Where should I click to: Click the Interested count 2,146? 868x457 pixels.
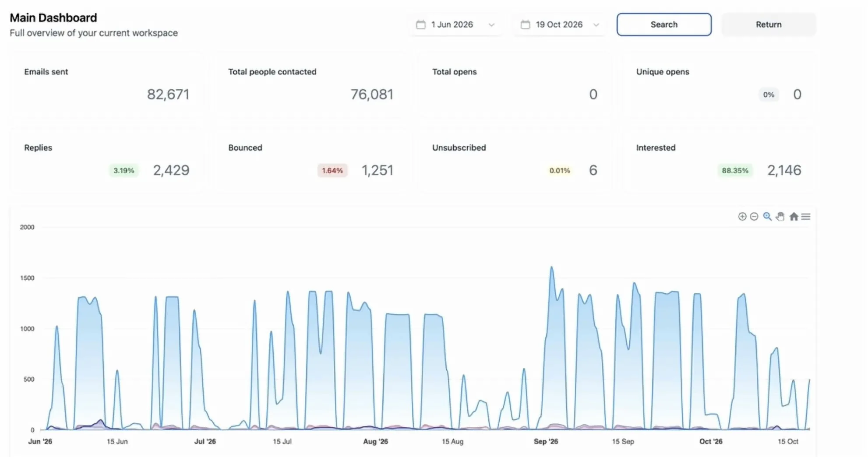[784, 170]
